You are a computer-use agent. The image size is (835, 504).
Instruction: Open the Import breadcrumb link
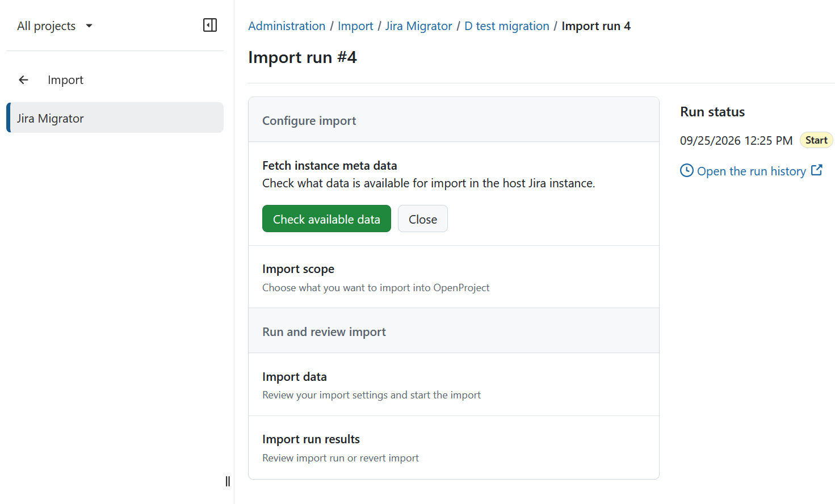pos(355,26)
